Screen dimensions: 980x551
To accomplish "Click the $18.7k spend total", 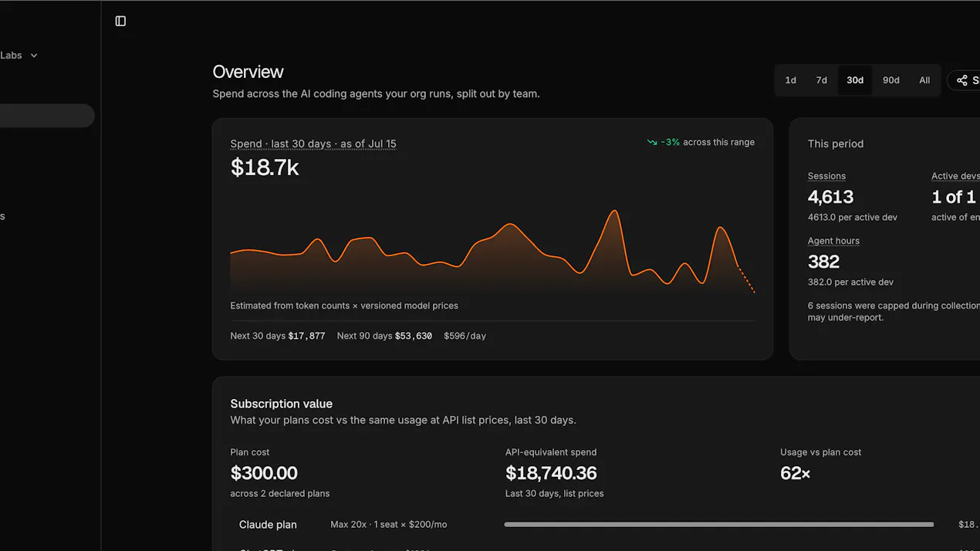I will pos(265,167).
